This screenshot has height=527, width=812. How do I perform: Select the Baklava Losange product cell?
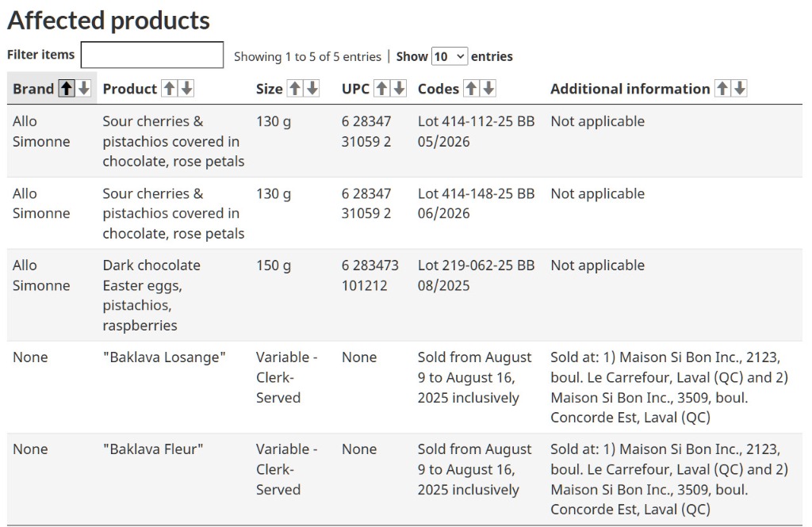click(164, 357)
